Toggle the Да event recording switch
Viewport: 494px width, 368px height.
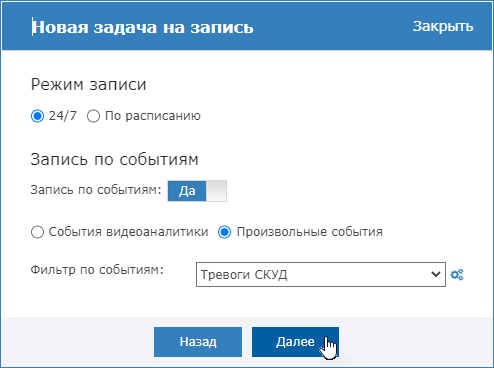tap(197, 191)
